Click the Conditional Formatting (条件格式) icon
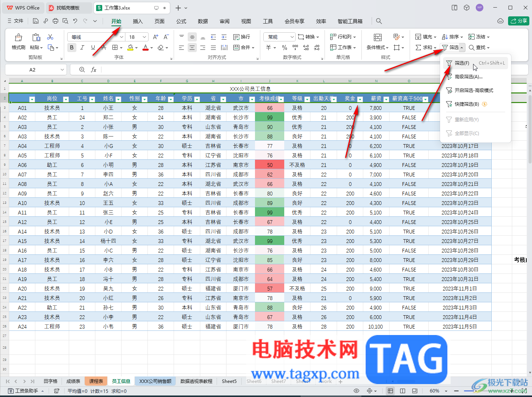 378,37
